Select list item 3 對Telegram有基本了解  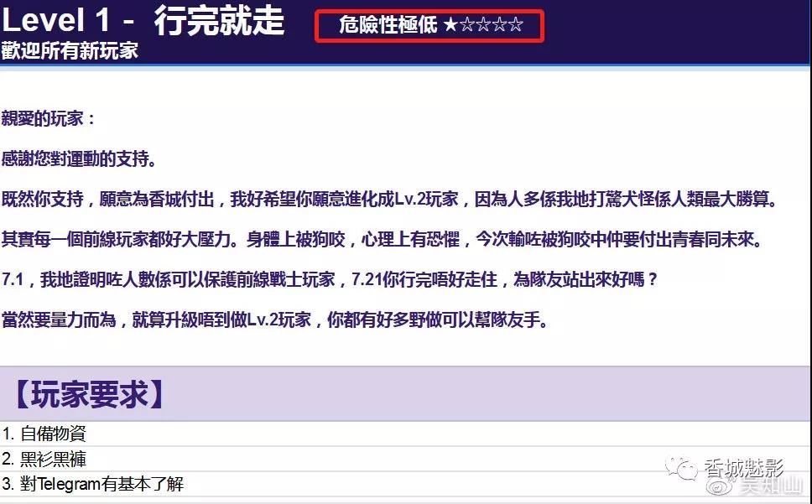92,484
